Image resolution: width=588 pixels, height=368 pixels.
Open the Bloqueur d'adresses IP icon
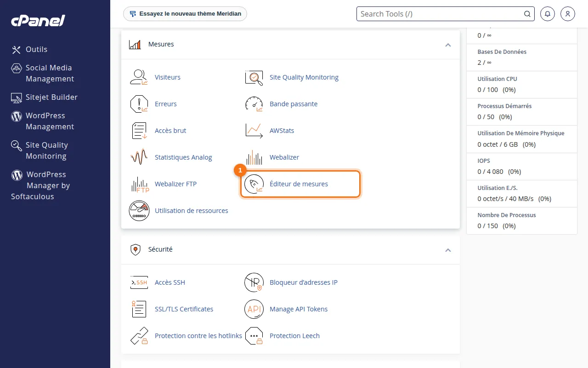point(254,282)
